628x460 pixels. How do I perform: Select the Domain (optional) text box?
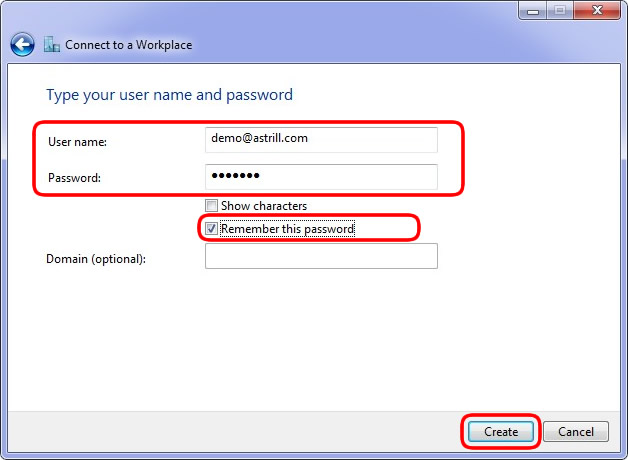321,257
